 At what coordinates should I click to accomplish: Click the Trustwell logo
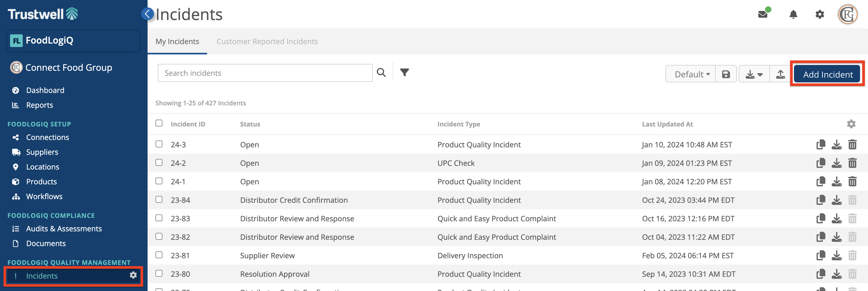point(43,14)
